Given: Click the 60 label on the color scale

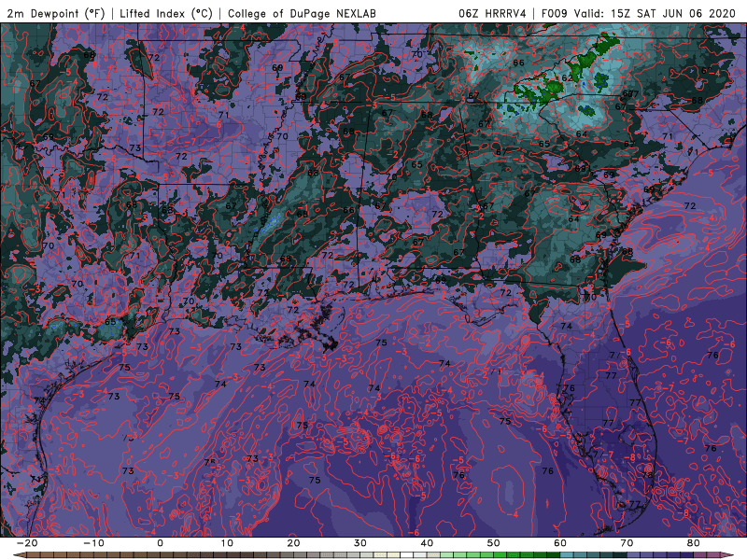Looking at the screenshot, I should point(560,543).
